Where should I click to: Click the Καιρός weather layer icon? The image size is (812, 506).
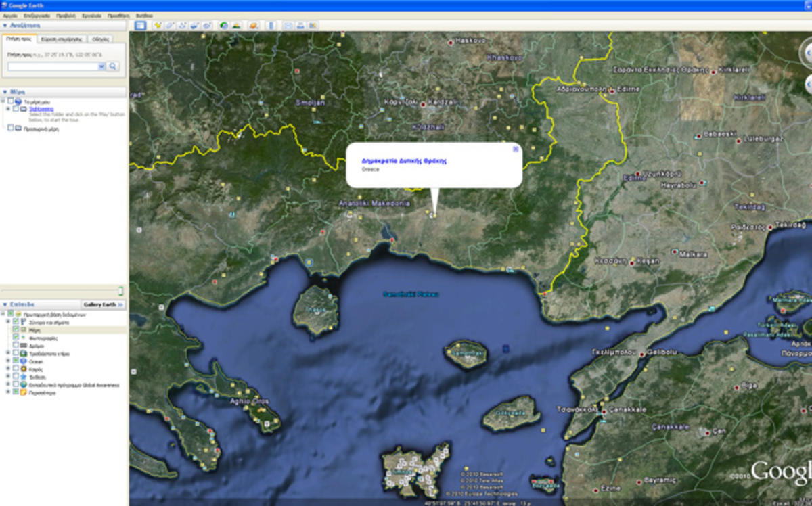[x=24, y=369]
